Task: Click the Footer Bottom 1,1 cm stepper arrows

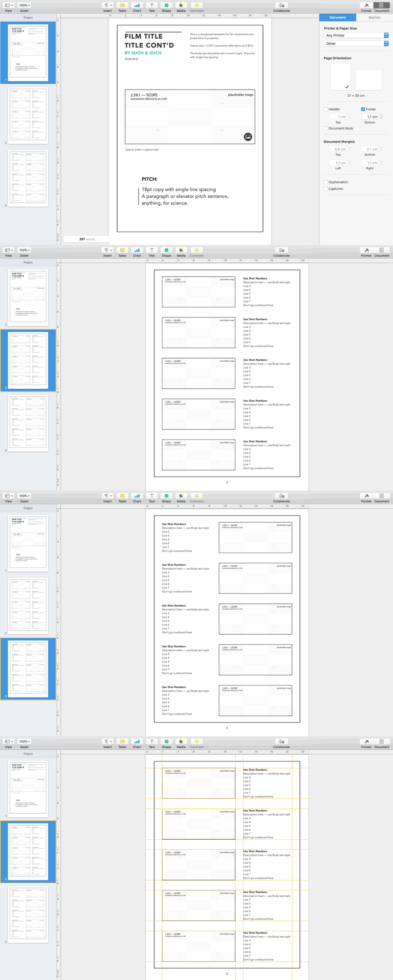Action: point(381,117)
